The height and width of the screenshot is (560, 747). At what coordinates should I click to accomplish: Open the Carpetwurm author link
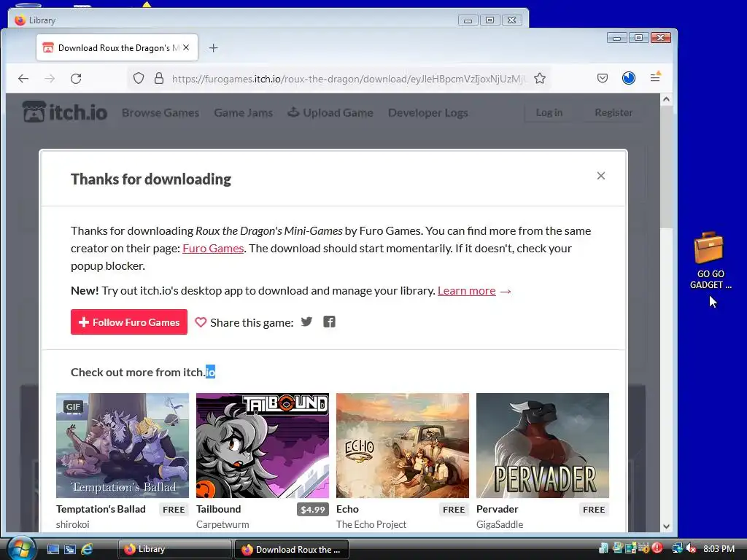pos(222,524)
